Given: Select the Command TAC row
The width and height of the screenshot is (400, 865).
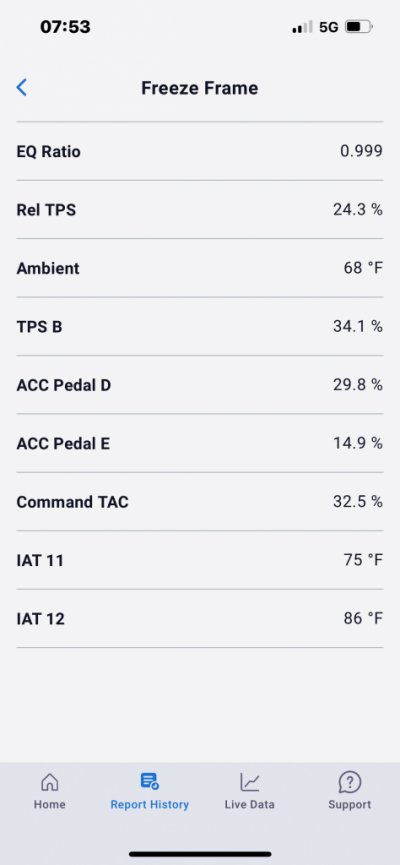Looking at the screenshot, I should (200, 502).
